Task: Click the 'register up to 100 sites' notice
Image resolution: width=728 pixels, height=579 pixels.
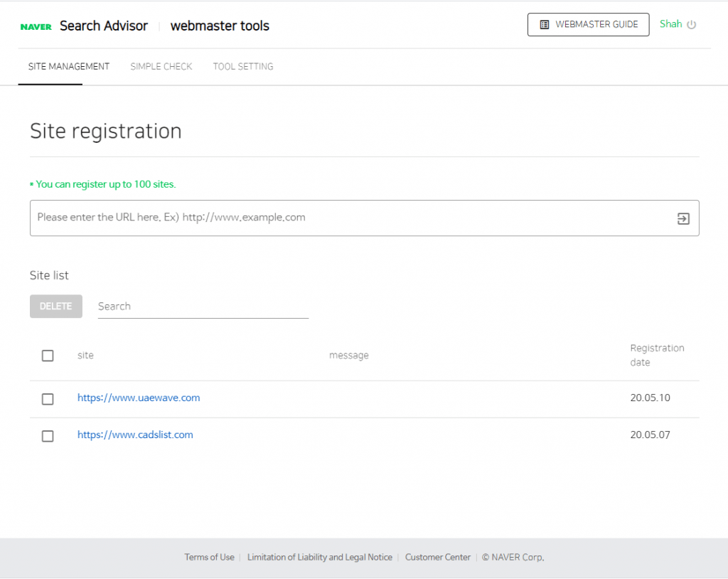Action: coord(102,184)
